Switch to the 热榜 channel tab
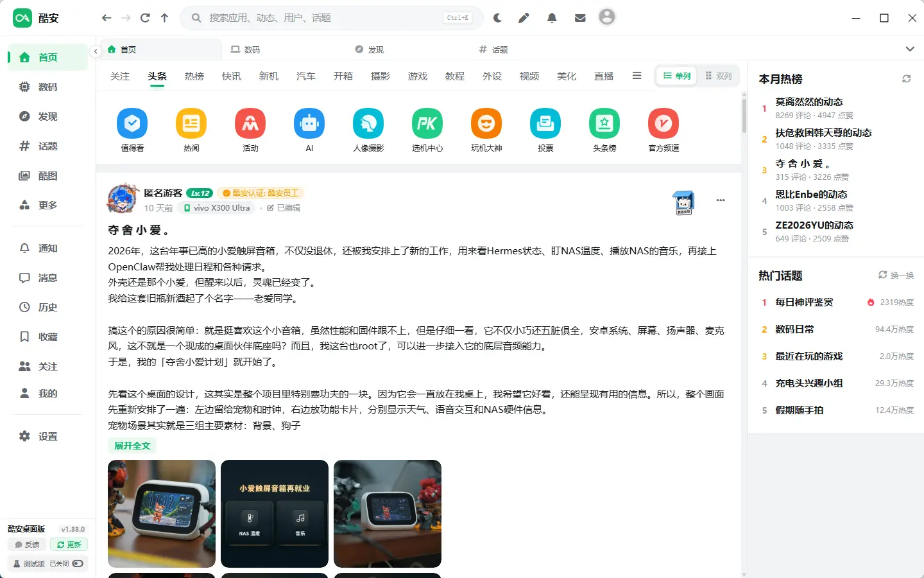The height and width of the screenshot is (578, 924). pos(194,76)
